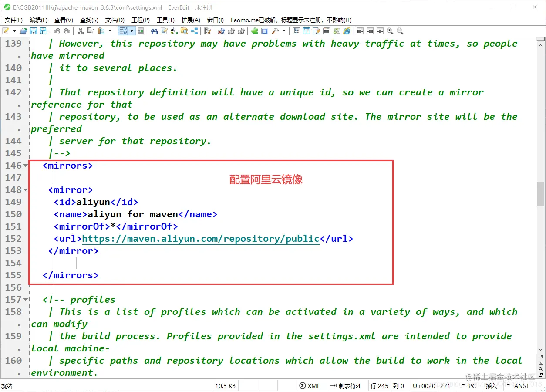Click the Record macro icon
This screenshot has height=392, width=546.
[221, 31]
